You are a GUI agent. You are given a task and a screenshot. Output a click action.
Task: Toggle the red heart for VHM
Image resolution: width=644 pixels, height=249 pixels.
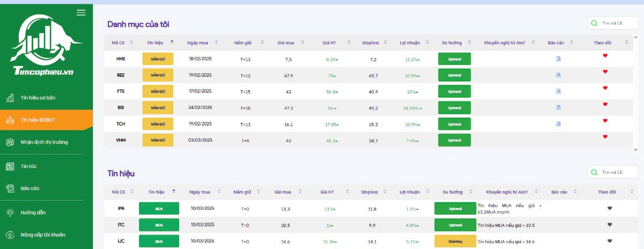coord(605,137)
